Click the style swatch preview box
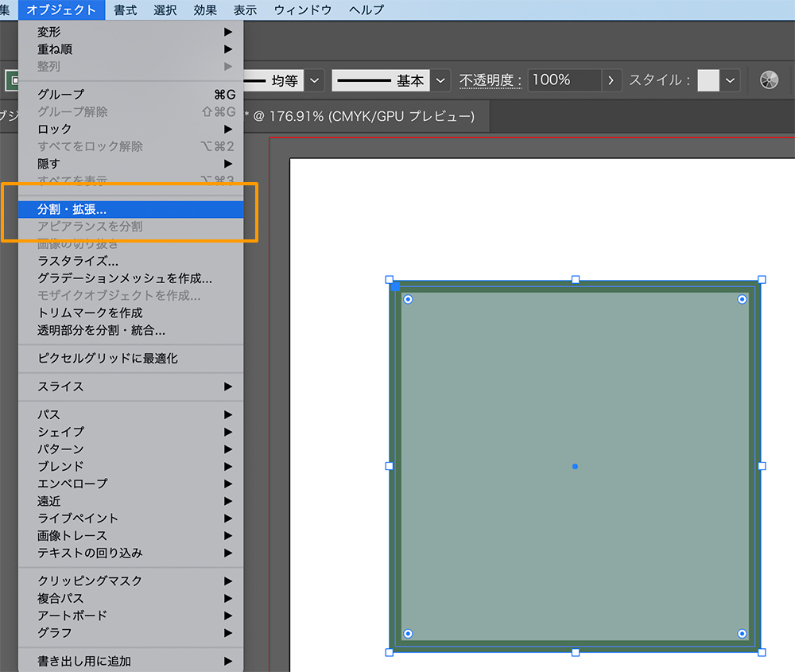Image resolution: width=795 pixels, height=672 pixels. click(708, 80)
